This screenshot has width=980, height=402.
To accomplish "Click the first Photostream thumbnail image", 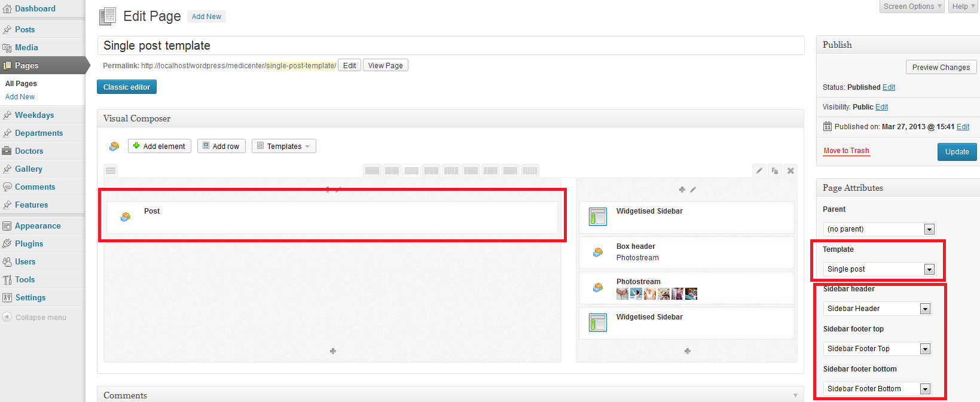I will [x=622, y=294].
